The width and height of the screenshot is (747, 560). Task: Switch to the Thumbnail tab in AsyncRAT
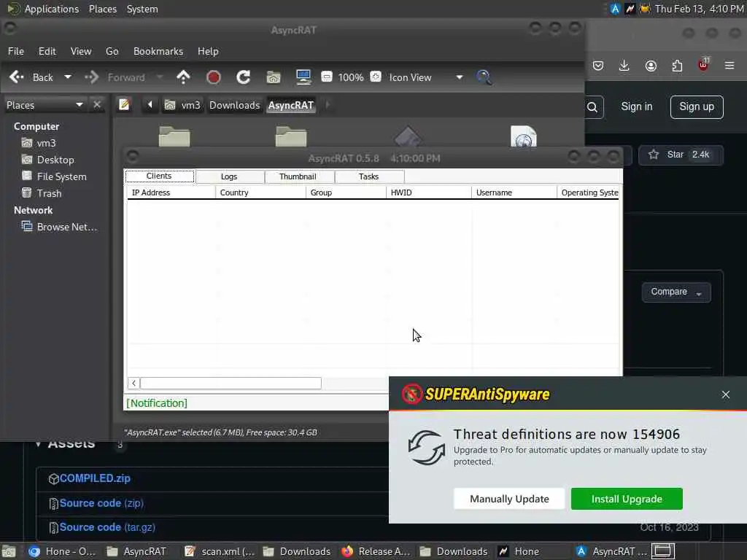[298, 176]
